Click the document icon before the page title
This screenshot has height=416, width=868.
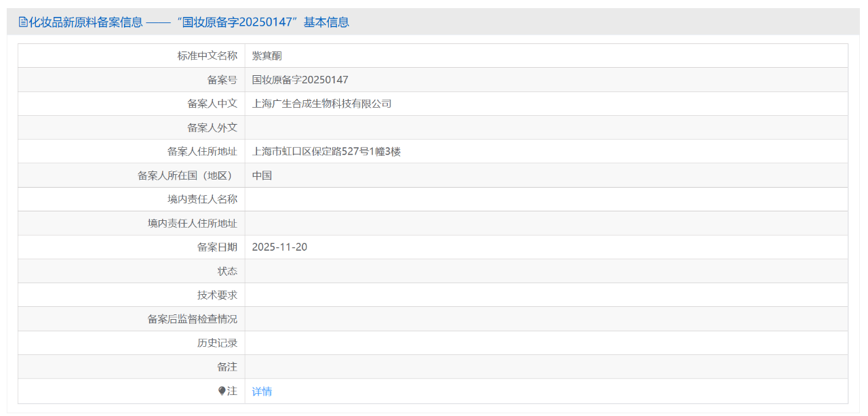point(23,22)
